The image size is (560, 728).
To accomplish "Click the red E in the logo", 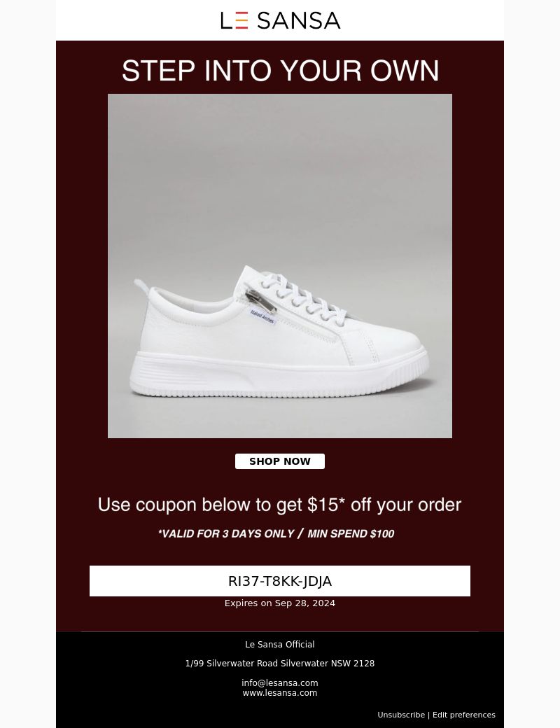I will tap(242, 20).
